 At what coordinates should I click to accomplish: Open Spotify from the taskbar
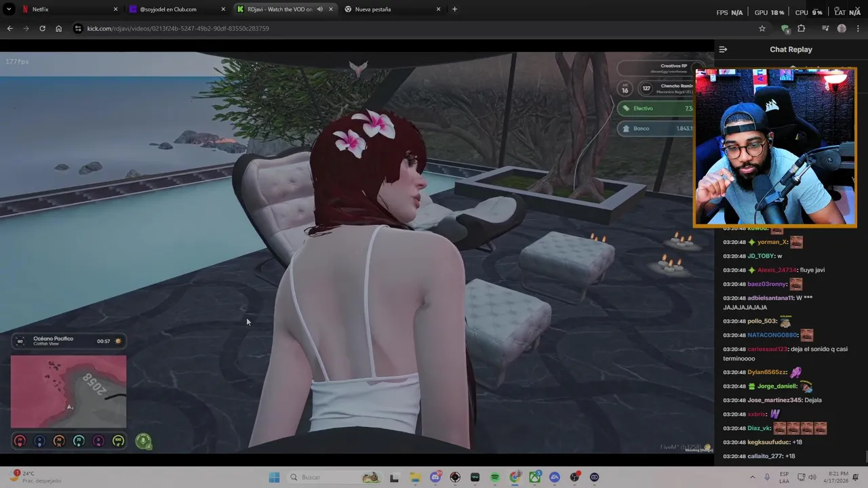click(x=495, y=477)
